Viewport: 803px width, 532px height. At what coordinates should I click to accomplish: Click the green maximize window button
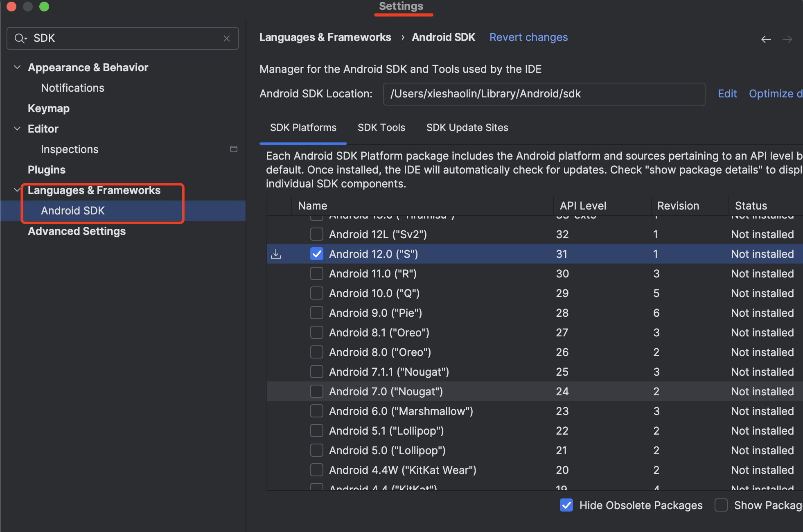(x=44, y=7)
